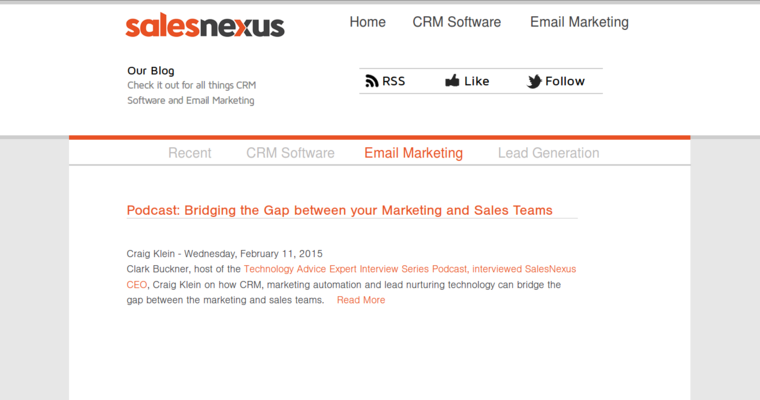Click the SalesNexus logo

tap(205, 25)
